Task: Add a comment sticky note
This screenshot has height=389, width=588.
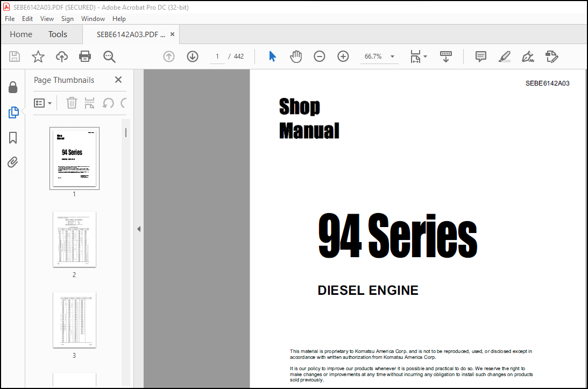Action: click(481, 56)
